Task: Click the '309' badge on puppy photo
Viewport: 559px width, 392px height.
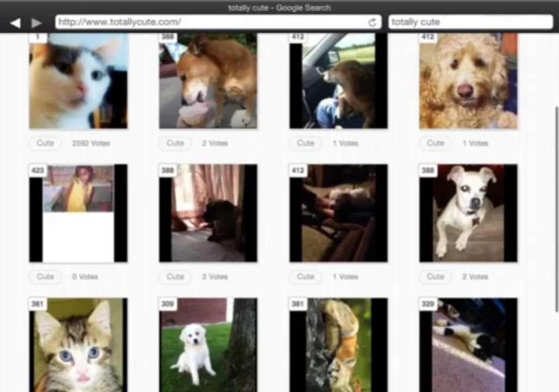Action: click(x=168, y=304)
